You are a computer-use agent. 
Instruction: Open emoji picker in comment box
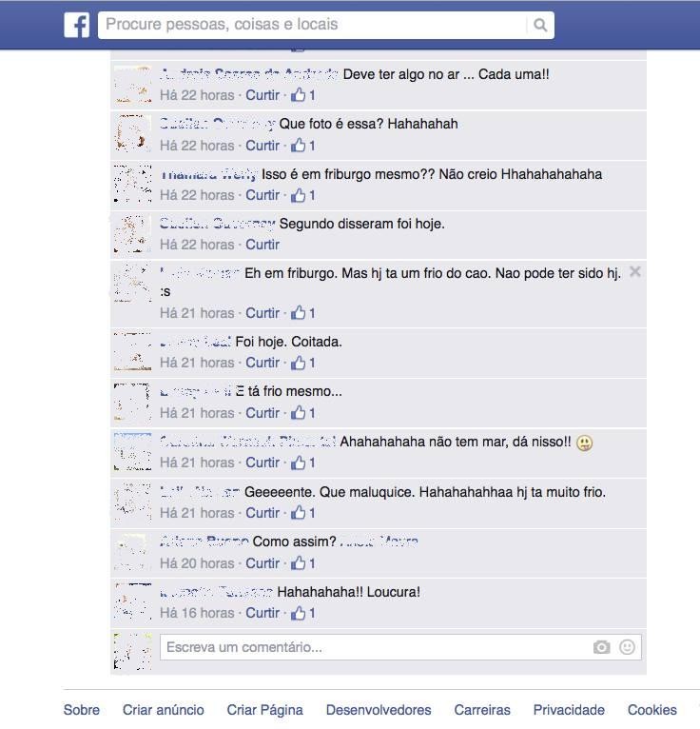pos(627,647)
